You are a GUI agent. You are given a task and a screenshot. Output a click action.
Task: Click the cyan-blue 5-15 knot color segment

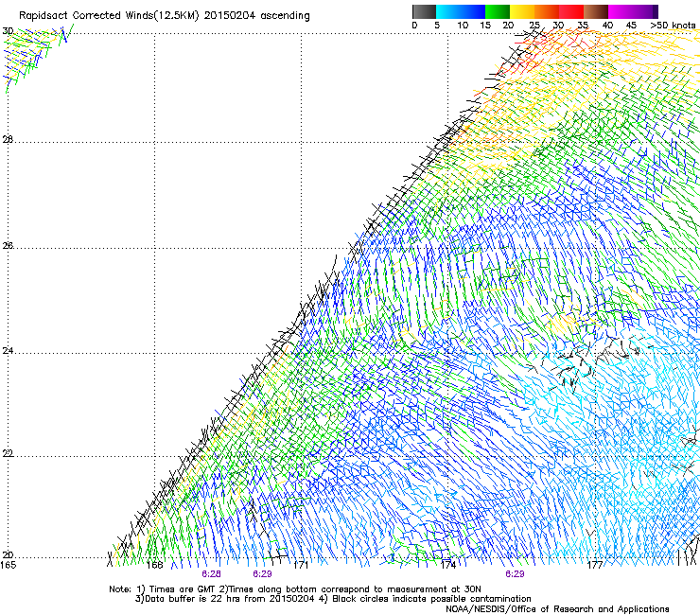click(461, 11)
